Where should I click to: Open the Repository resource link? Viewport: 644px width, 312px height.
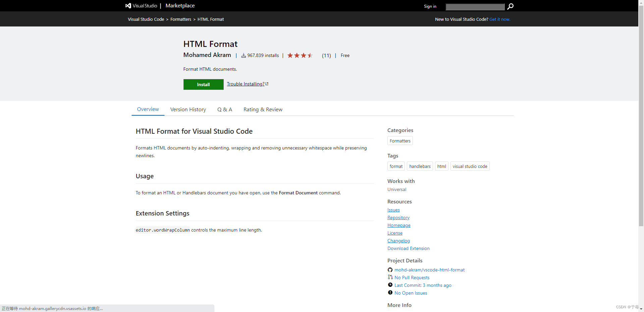click(x=398, y=217)
